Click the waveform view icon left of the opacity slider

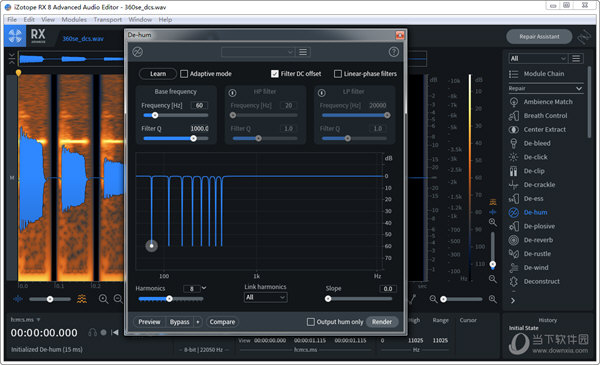[x=18, y=299]
